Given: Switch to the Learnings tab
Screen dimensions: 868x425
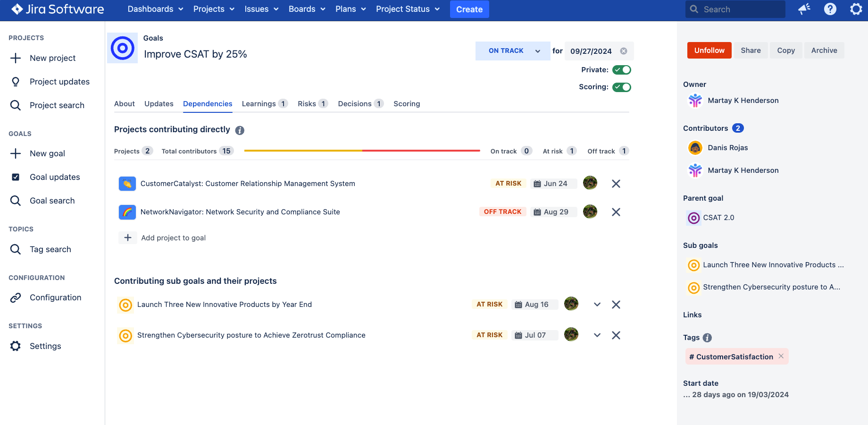Looking at the screenshot, I should click(259, 104).
